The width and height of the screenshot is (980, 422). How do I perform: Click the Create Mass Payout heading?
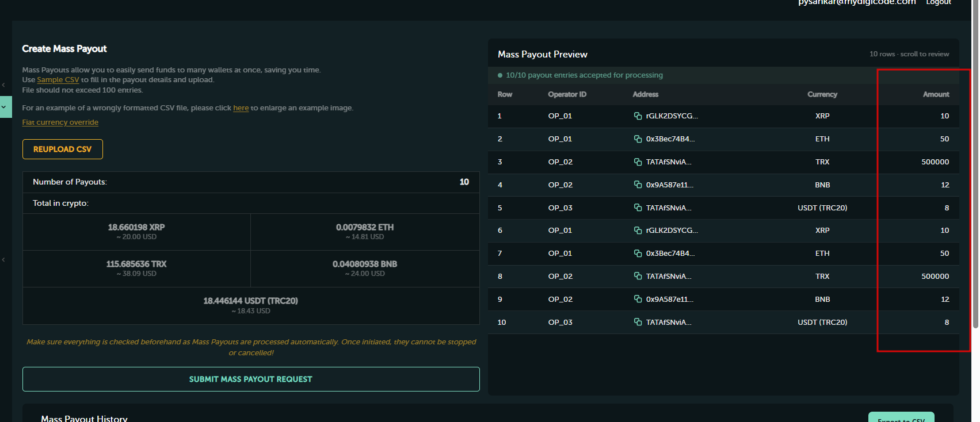(64, 49)
